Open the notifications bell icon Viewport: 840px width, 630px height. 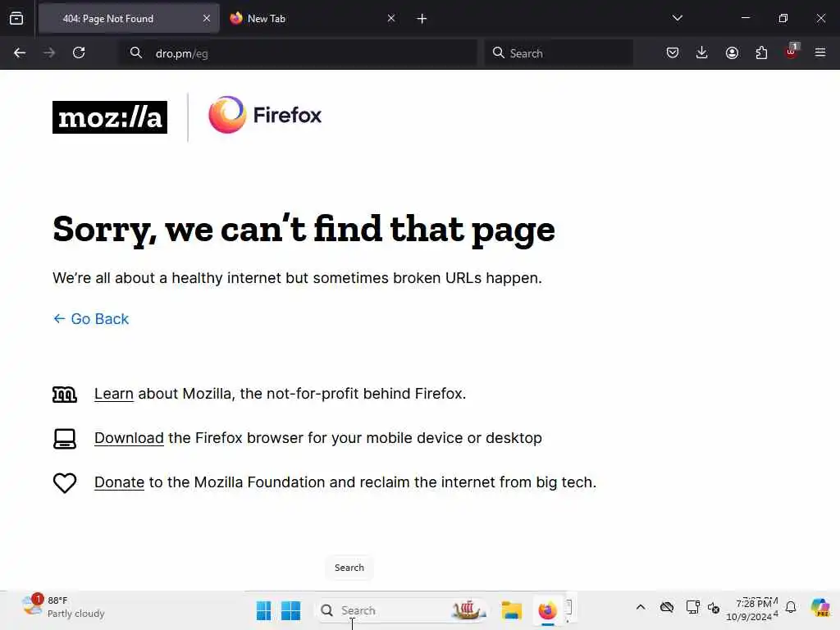(x=791, y=608)
